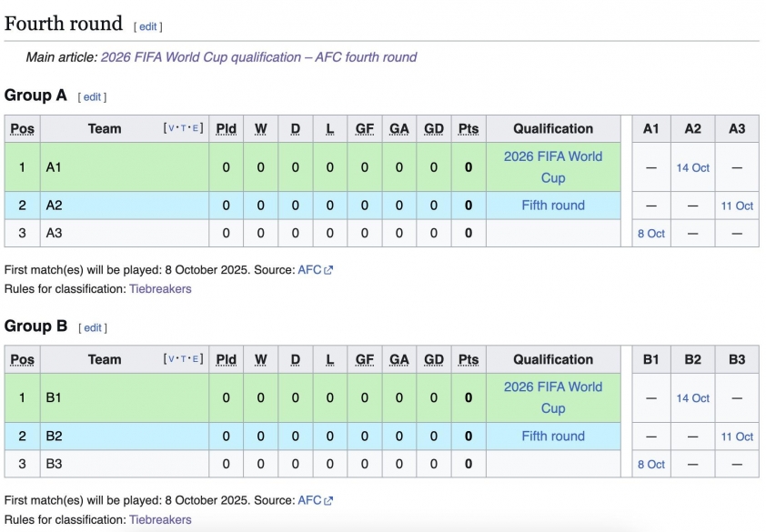766x532 pixels.
Task: Click the external link icon after Group A's AFC source
Action: click(328, 270)
